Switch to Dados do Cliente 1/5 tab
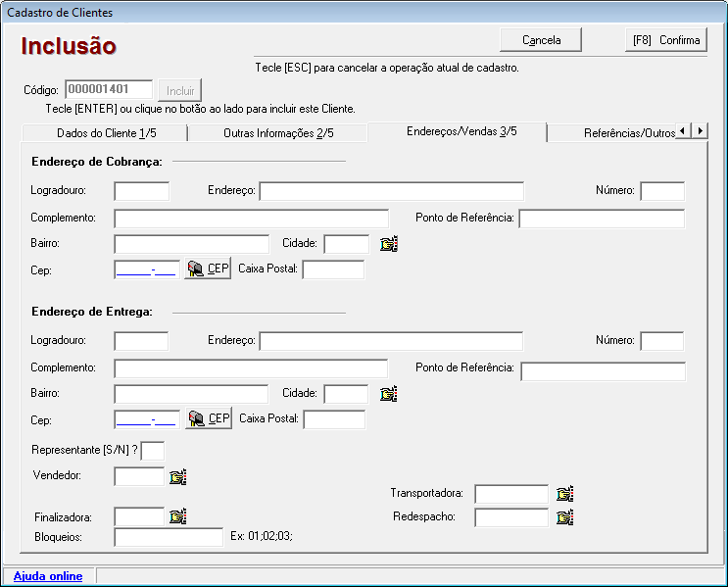The height and width of the screenshot is (587, 728). pos(104,133)
